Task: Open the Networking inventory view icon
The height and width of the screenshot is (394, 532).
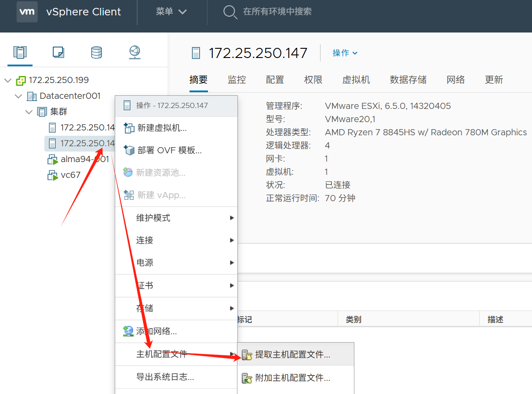Action: [135, 52]
